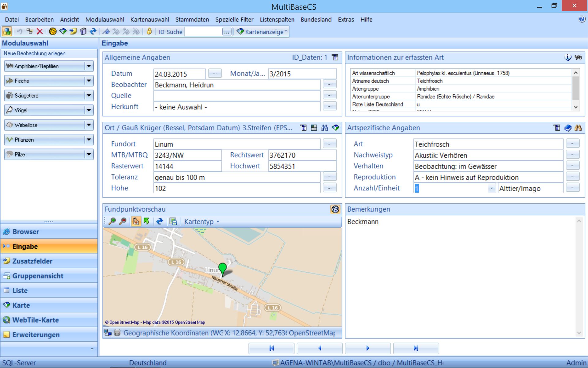Click frog icon in Informationen panel header

tap(578, 57)
